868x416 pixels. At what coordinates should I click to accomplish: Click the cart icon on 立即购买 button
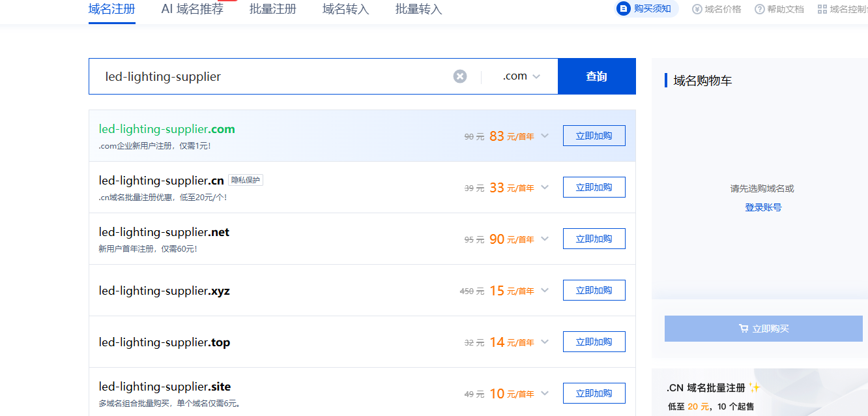pyautogui.click(x=744, y=329)
